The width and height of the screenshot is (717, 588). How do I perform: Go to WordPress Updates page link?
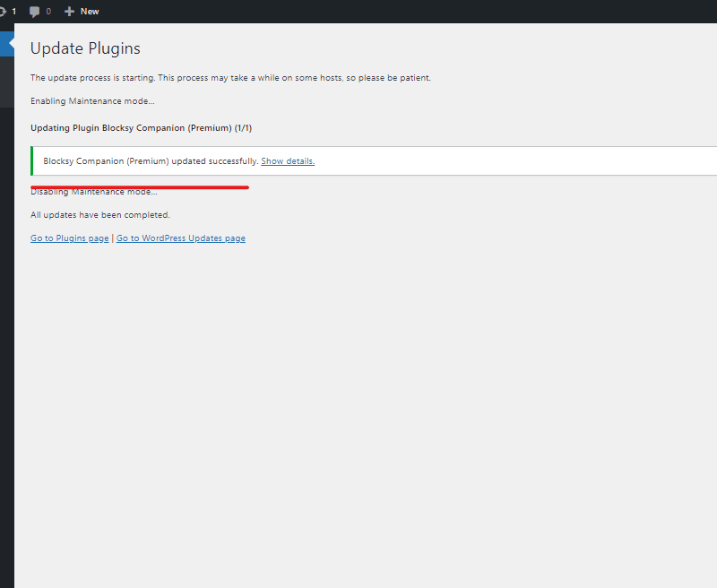pyautogui.click(x=181, y=238)
